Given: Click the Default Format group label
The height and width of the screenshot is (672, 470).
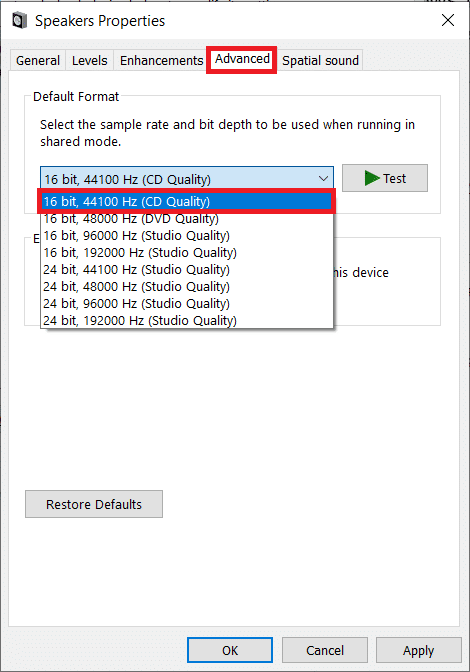Looking at the screenshot, I should 76,96.
